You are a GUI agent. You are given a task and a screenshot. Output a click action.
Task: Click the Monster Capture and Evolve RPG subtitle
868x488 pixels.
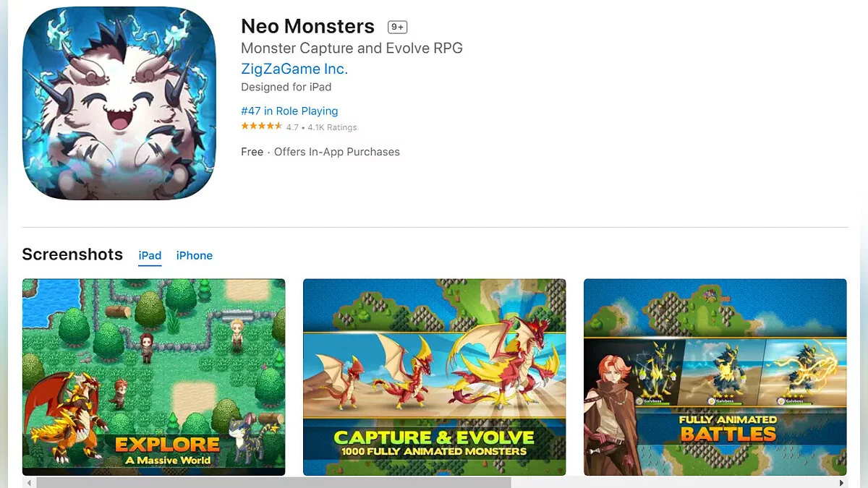pos(352,48)
